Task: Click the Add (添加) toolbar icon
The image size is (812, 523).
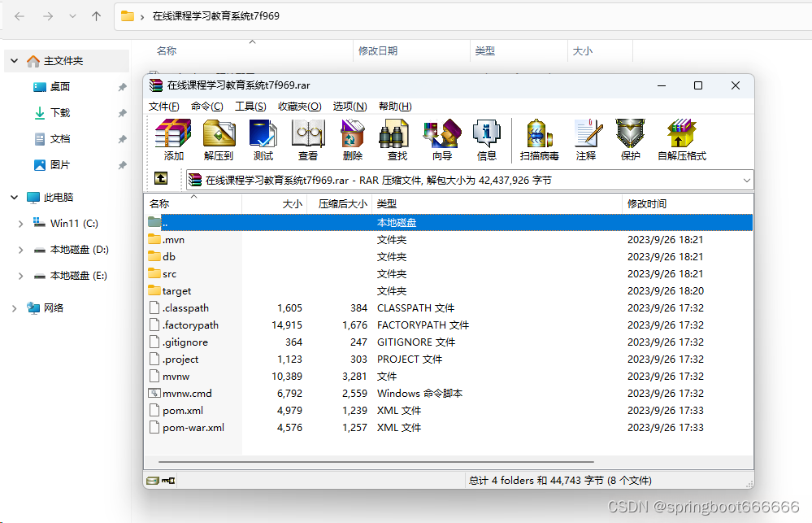Action: (173, 140)
